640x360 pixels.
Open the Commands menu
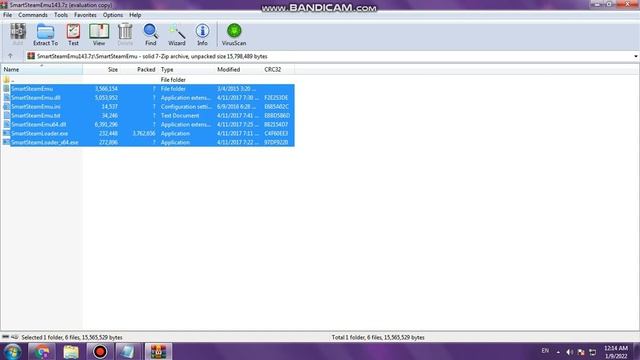(x=33, y=15)
